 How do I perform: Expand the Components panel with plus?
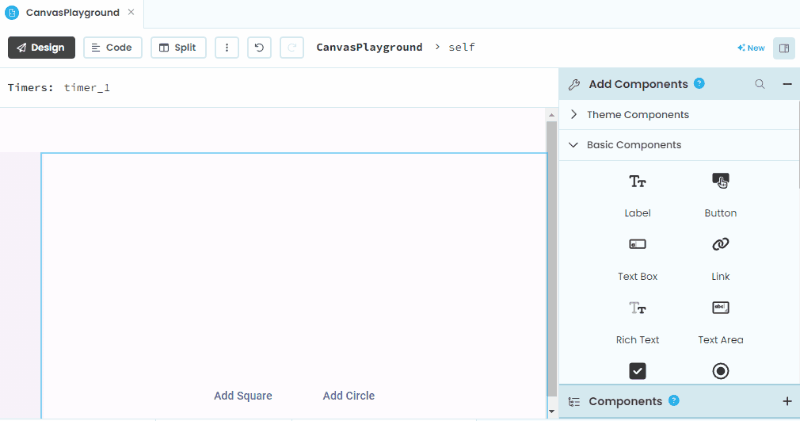click(x=786, y=401)
